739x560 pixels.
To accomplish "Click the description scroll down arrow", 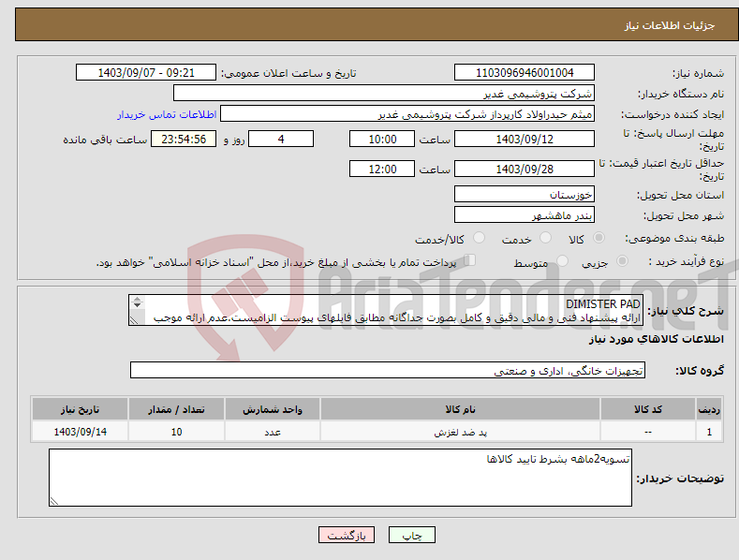I will pos(137,305).
